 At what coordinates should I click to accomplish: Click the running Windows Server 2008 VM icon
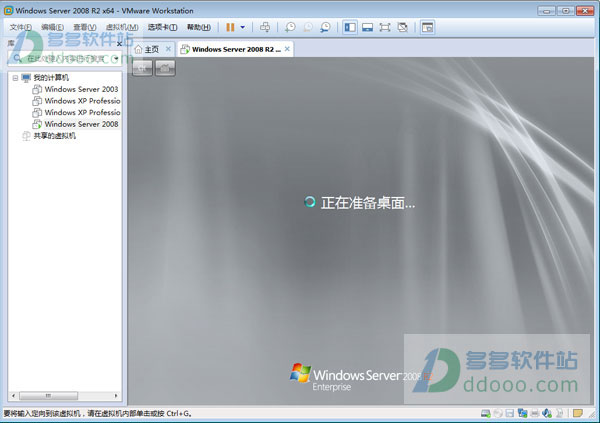(37, 124)
